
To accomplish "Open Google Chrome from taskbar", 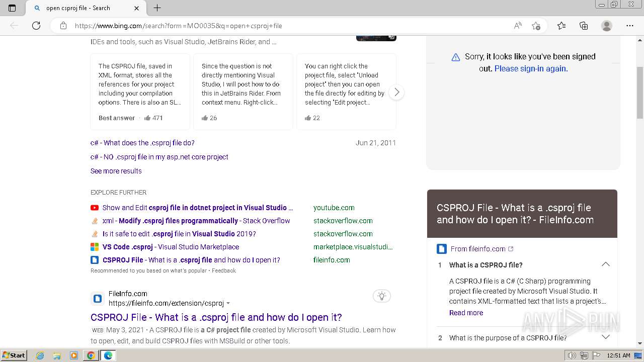I will pos(91,355).
